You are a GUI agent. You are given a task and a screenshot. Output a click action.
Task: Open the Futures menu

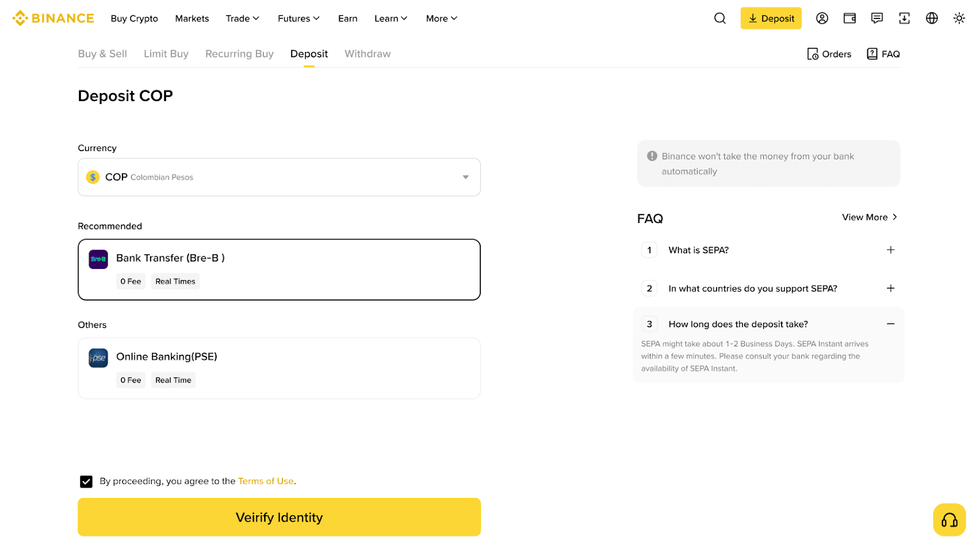tap(298, 18)
